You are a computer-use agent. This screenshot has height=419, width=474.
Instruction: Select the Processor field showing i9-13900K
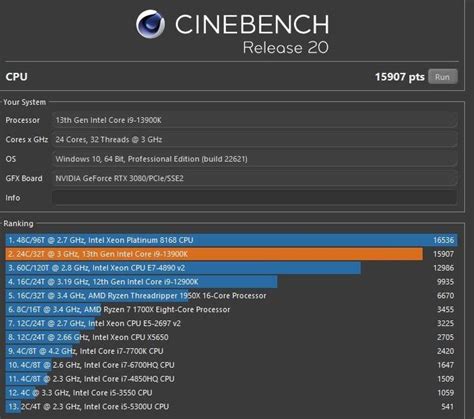[x=254, y=120]
